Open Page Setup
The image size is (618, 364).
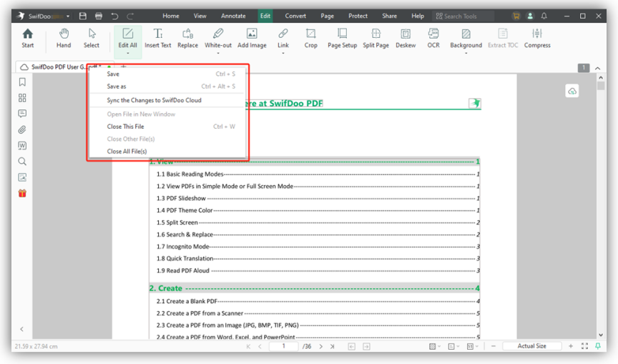(342, 38)
